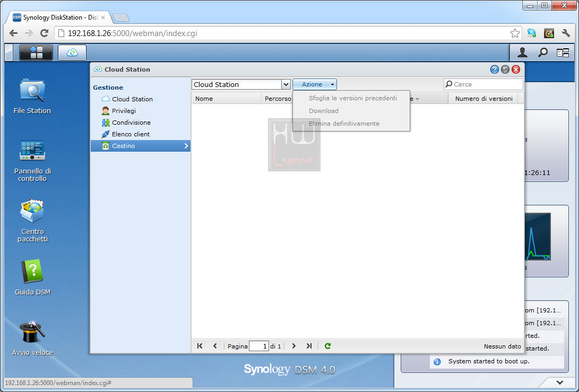Sort by Nome column header
The width and height of the screenshot is (579, 392).
(x=227, y=99)
